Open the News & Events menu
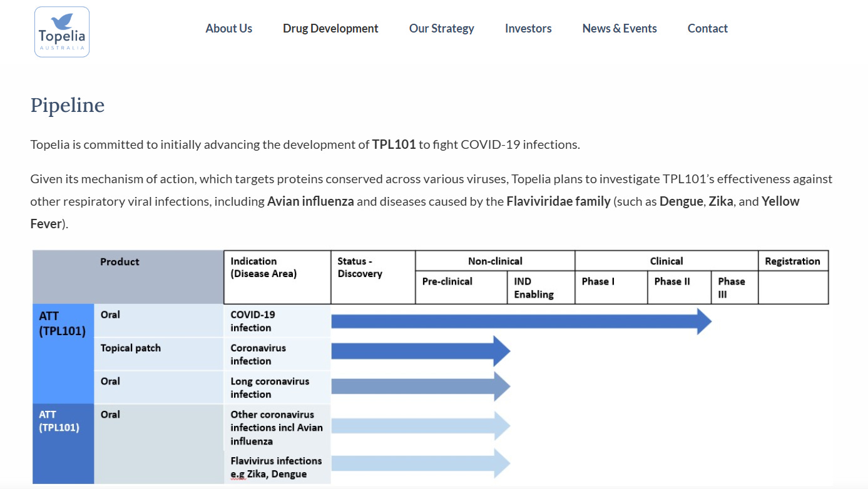Screen dimensions: 868x489 click(620, 29)
